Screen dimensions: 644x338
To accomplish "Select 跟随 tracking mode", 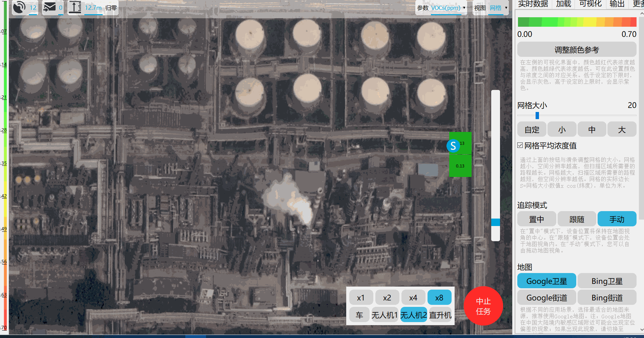I will pyautogui.click(x=577, y=219).
